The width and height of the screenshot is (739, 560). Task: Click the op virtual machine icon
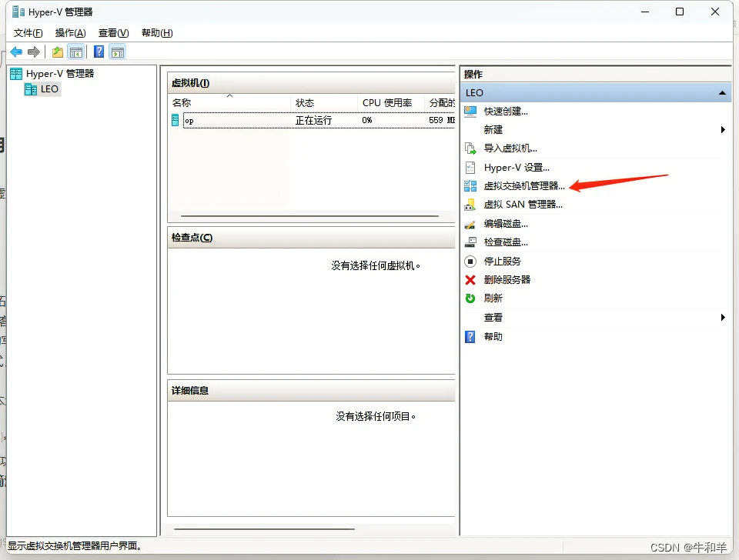[x=175, y=120]
